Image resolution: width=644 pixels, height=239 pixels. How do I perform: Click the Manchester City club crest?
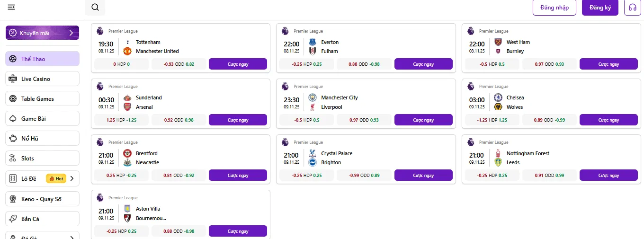point(312,97)
